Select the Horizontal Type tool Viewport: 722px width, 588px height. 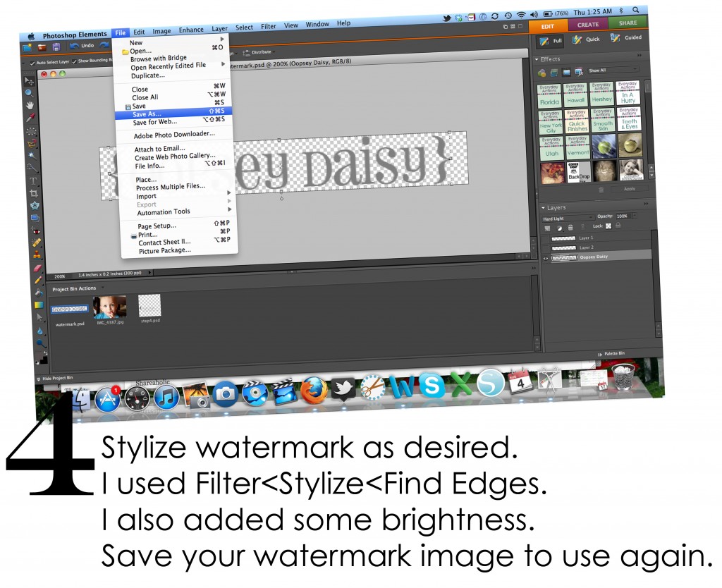pos(32,181)
